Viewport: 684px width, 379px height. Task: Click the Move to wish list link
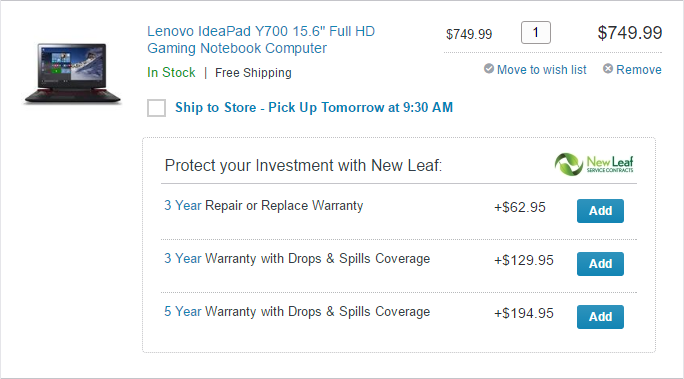pos(541,70)
